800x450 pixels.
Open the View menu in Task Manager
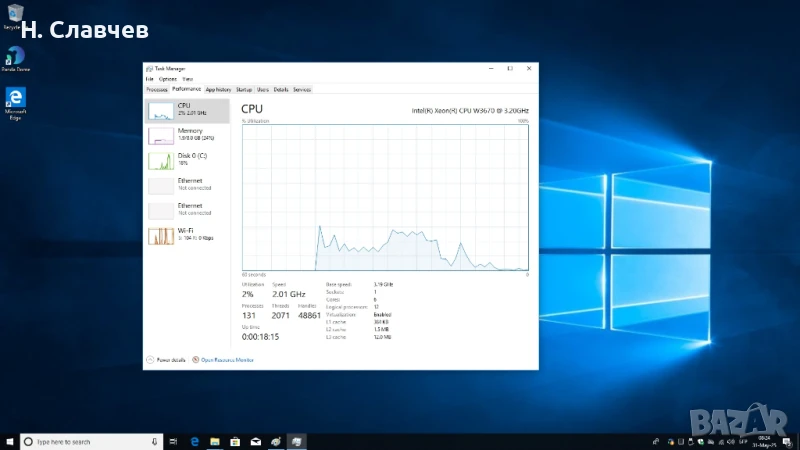click(187, 78)
